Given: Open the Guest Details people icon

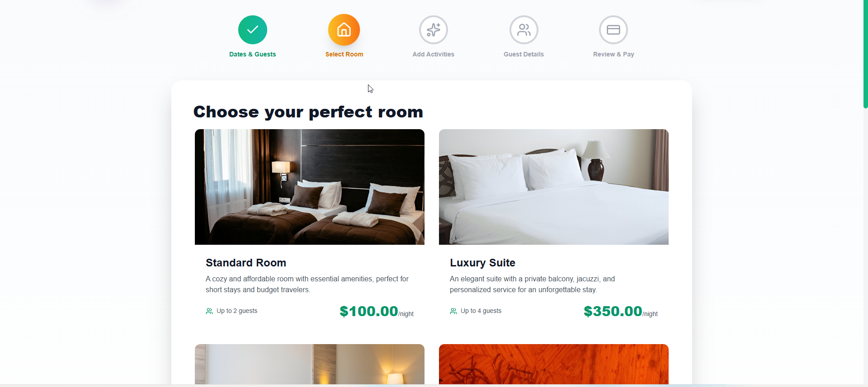Looking at the screenshot, I should click(x=524, y=30).
